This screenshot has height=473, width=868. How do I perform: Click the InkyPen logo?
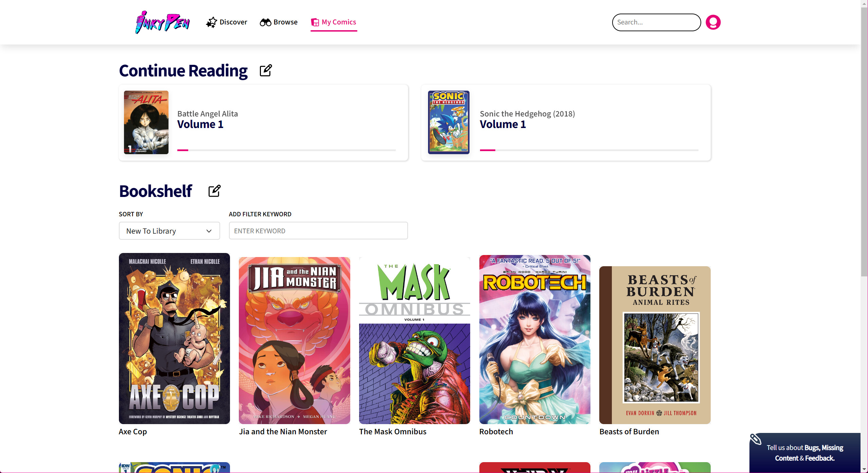click(162, 22)
